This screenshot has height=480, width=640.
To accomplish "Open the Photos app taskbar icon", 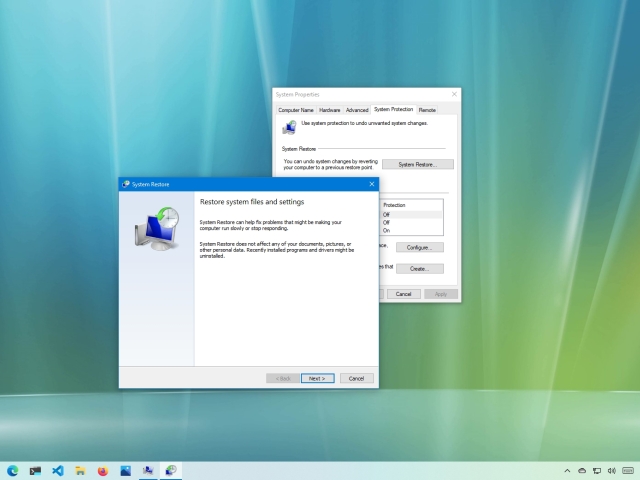I will click(x=125, y=471).
